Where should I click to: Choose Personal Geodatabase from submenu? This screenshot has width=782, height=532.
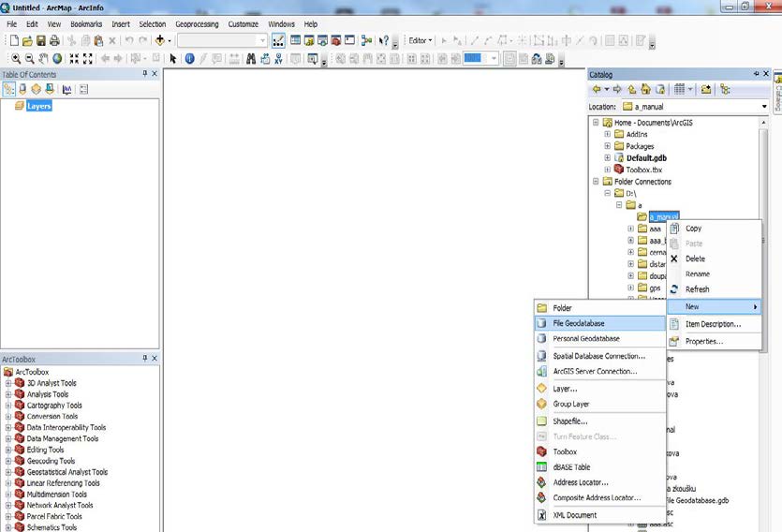(600, 338)
